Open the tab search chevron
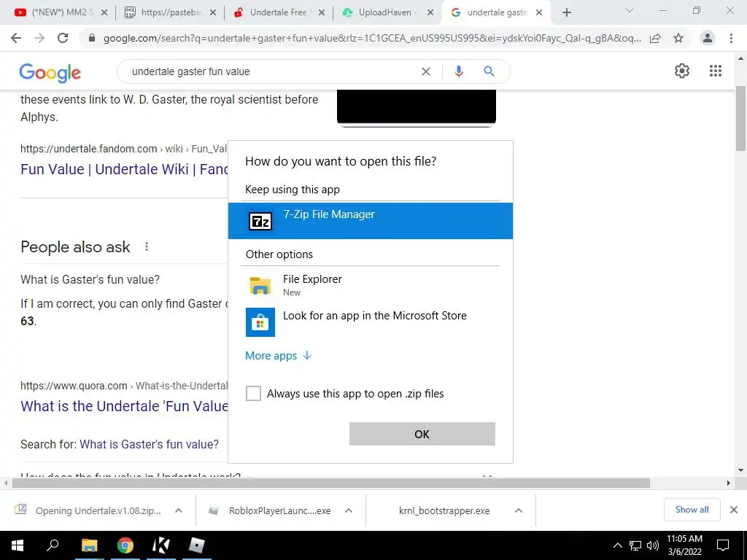 (629, 10)
